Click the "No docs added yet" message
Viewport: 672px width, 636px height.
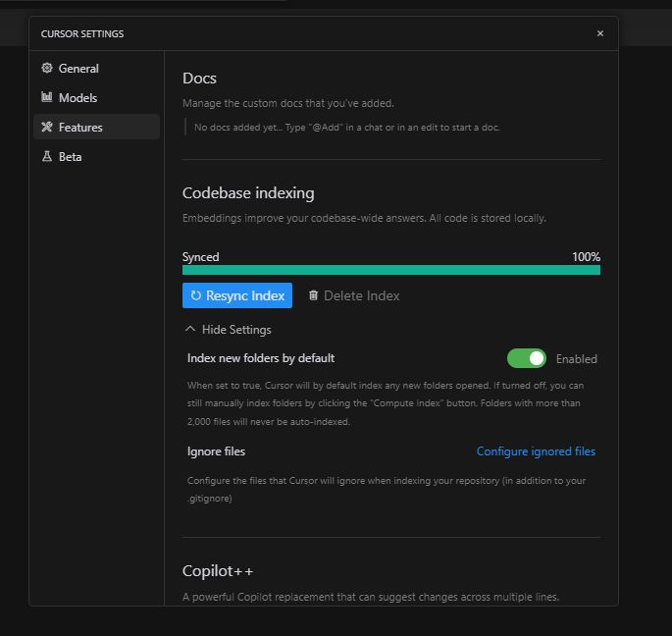click(x=346, y=128)
